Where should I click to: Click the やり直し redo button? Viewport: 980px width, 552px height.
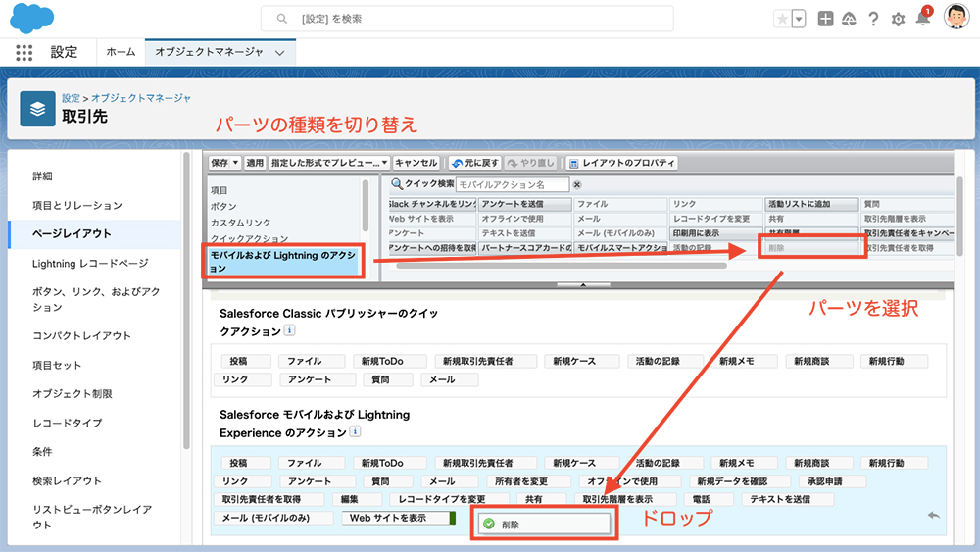(530, 163)
